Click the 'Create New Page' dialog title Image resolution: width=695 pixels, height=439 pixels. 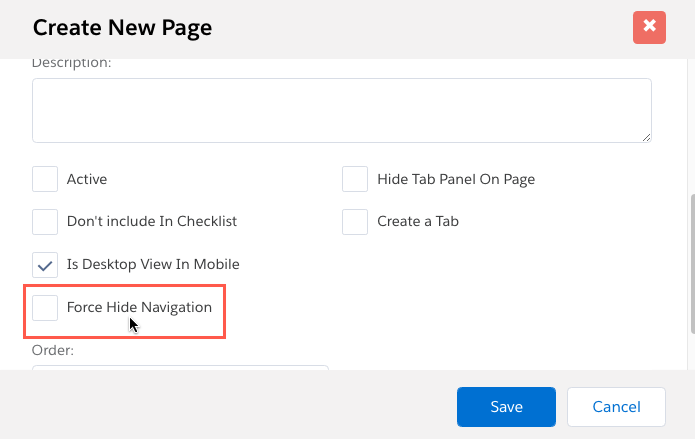point(122,26)
